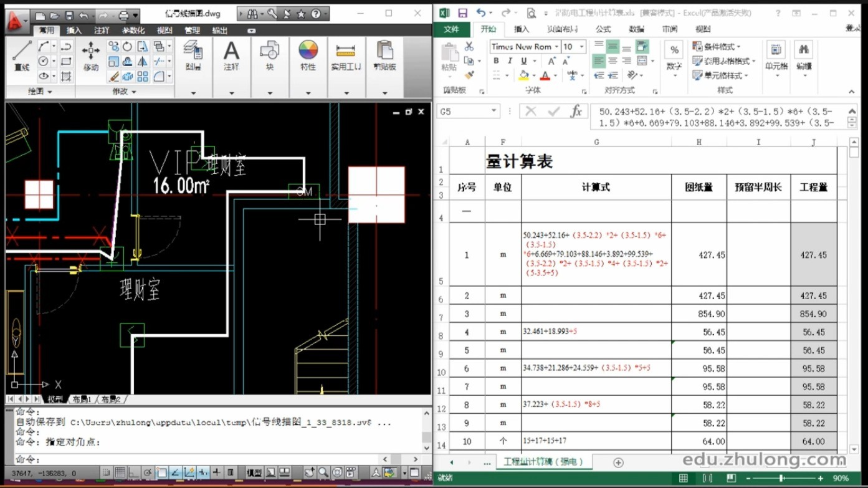This screenshot has height=488, width=868.
Task: Expand Conditional Formatting (条件格式) dropdown
Action: pyautogui.click(x=716, y=47)
